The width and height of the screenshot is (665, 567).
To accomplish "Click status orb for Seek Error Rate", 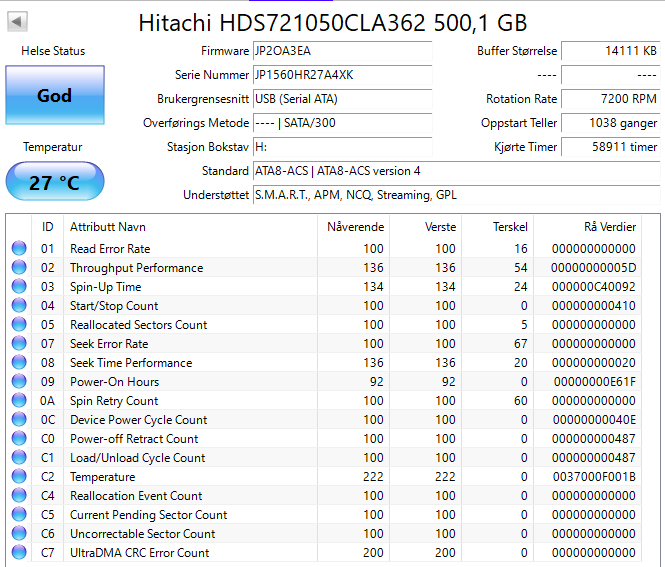I will tap(19, 343).
